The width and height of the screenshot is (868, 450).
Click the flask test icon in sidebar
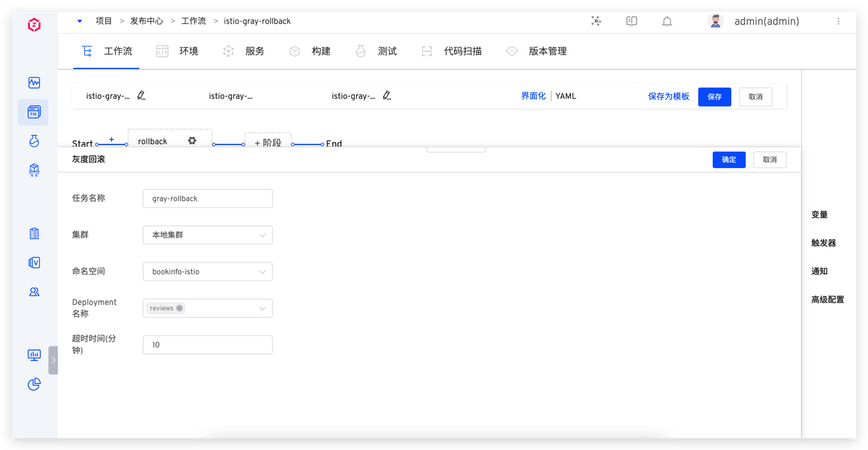click(34, 141)
